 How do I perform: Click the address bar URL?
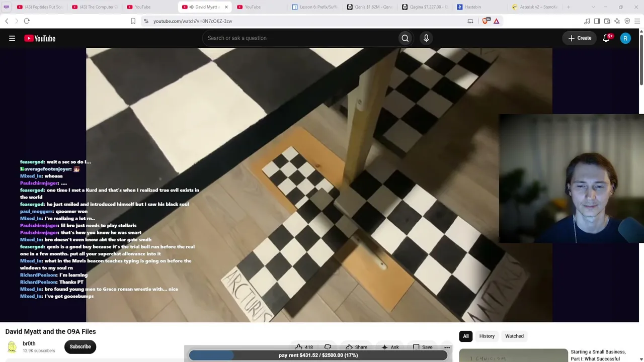pos(193,21)
